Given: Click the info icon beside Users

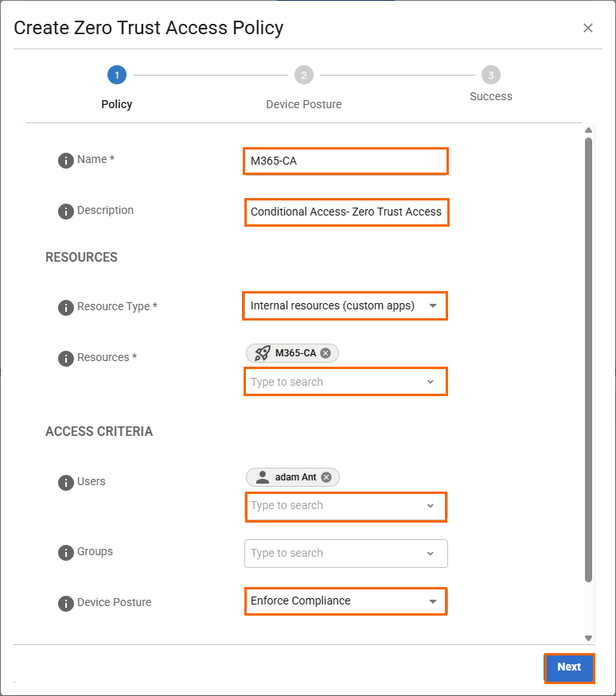Looking at the screenshot, I should (66, 483).
